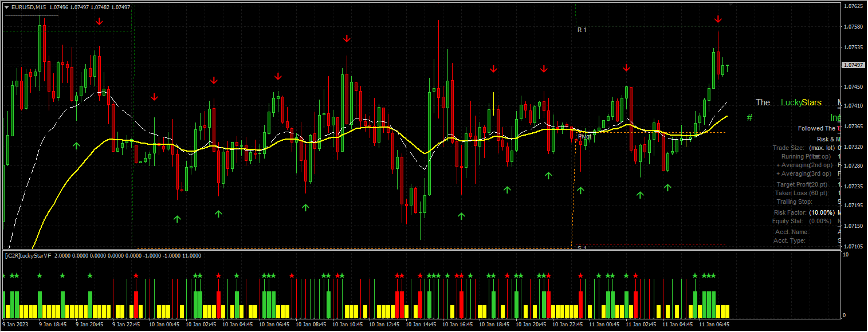Click the Risk Factor: (10.00%) row
The width and height of the screenshot is (868, 332).
pyautogui.click(x=804, y=212)
